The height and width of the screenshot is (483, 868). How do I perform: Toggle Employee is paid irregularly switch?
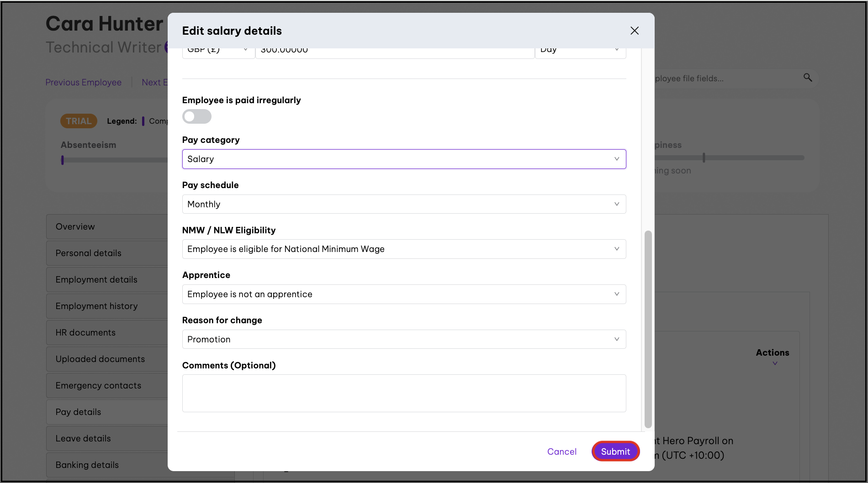click(197, 116)
